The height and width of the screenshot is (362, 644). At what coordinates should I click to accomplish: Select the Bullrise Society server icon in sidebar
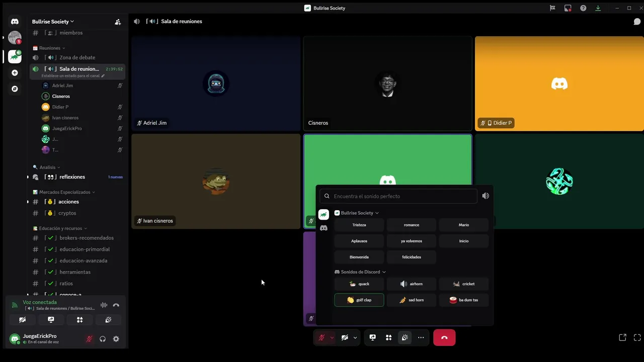[15, 57]
